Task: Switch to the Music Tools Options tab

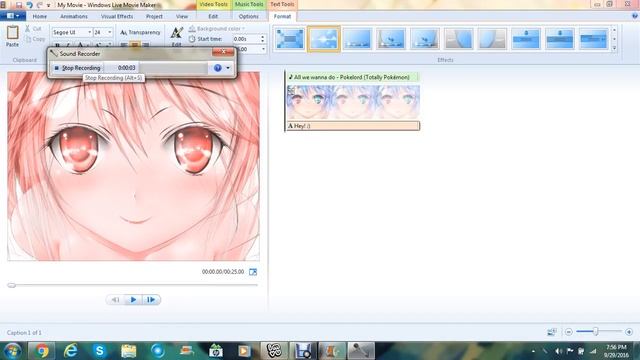Action: [x=249, y=16]
